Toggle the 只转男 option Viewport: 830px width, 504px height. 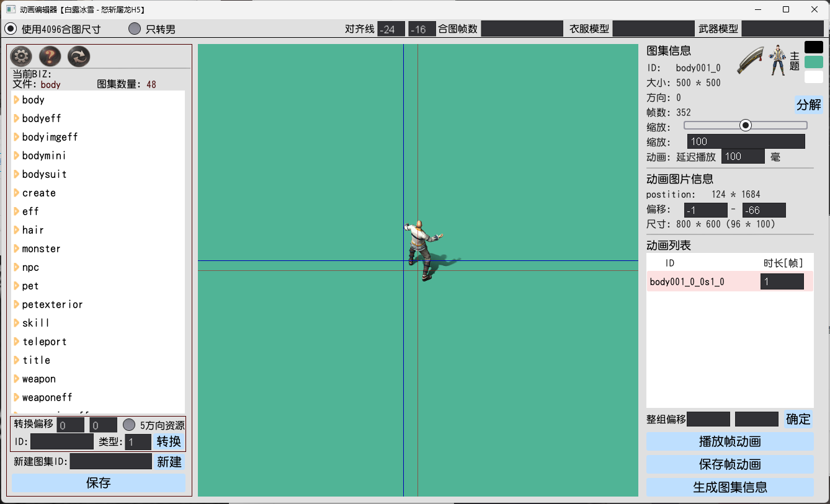click(135, 29)
